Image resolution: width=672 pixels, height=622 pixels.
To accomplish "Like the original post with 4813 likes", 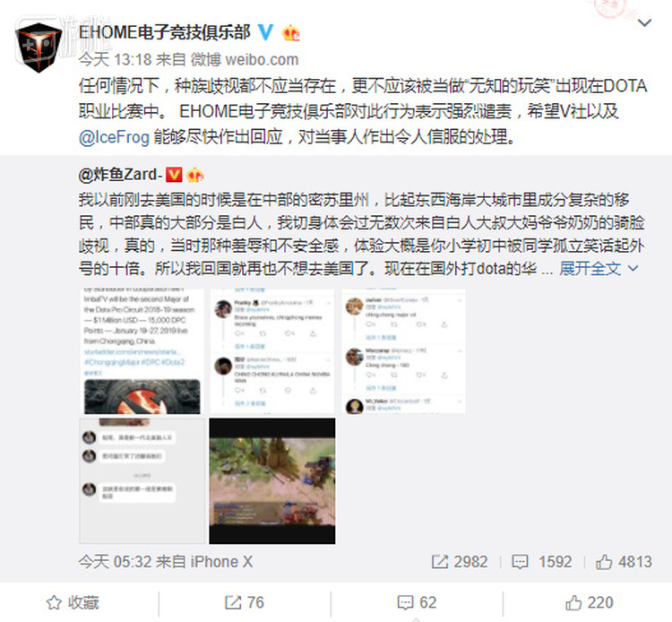I will coord(624,562).
